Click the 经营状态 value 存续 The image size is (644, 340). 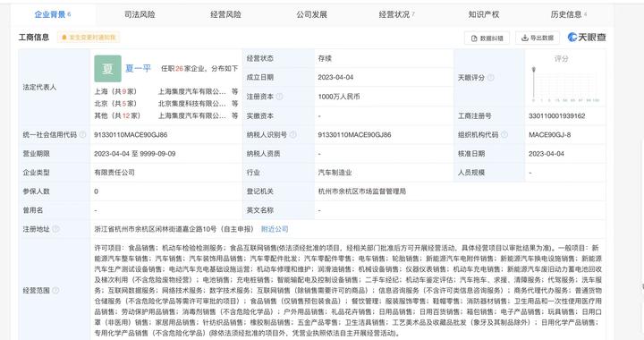click(x=325, y=58)
